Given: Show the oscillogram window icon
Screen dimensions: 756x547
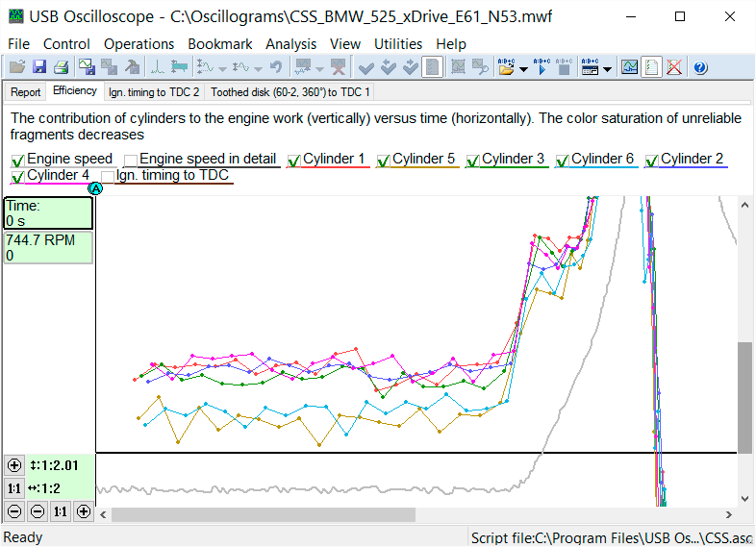Looking at the screenshot, I should (x=629, y=67).
